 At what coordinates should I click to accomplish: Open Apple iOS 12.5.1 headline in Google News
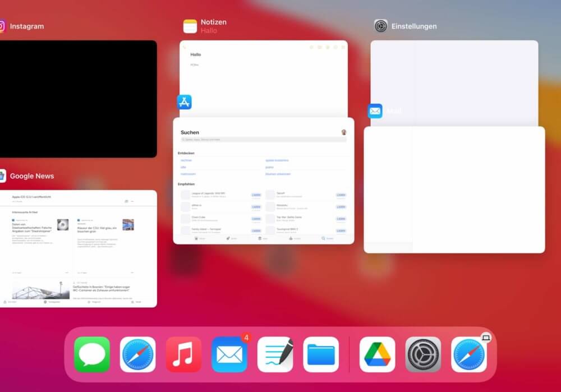coord(31,197)
